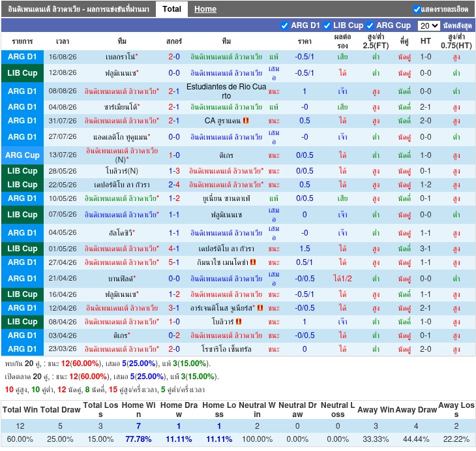Uncheck the ARG D1 league filter checkbox

(x=284, y=25)
